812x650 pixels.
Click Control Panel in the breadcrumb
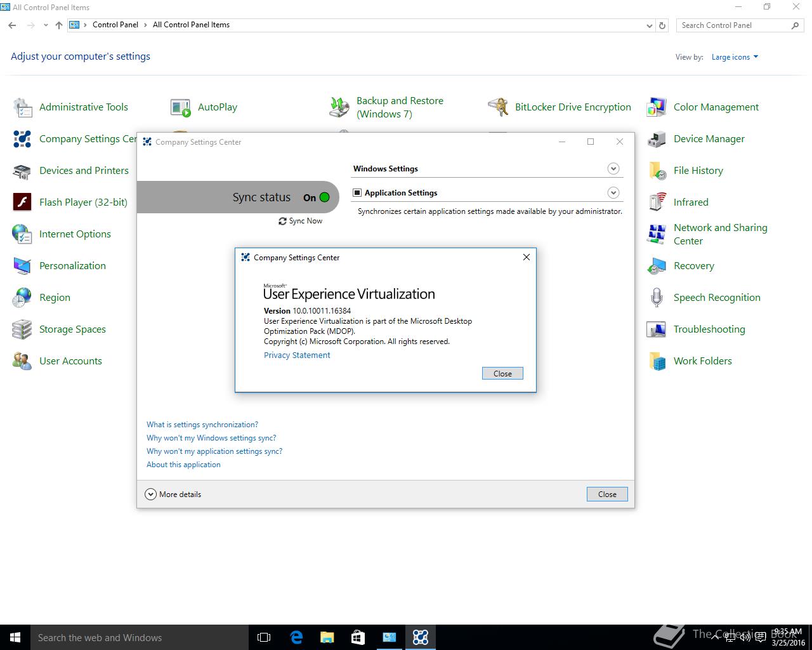point(115,25)
